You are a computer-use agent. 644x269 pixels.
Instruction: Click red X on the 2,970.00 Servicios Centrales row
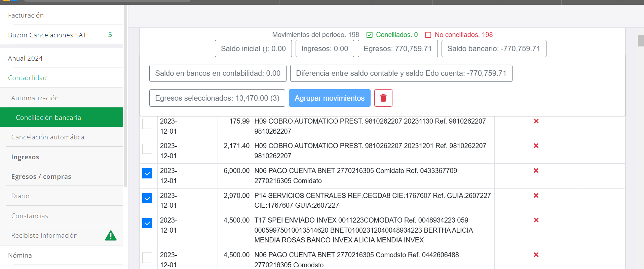pyautogui.click(x=536, y=196)
